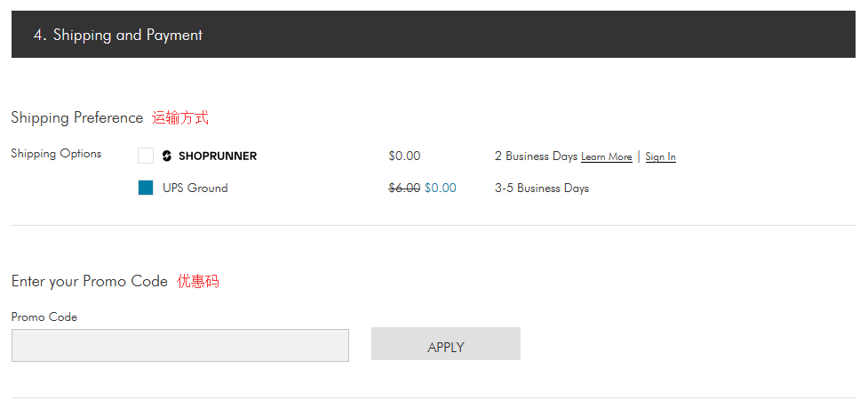868x417 pixels.
Task: Click the red 运输方式 annotation
Action: pos(180,117)
